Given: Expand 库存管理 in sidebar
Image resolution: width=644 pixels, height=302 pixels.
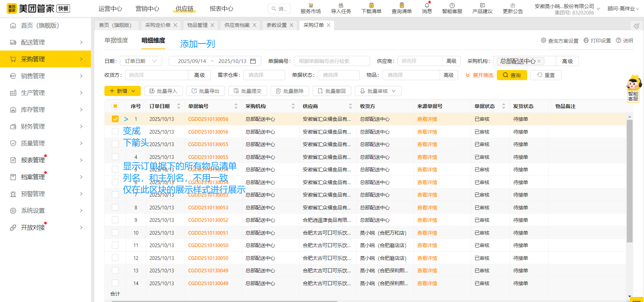Looking at the screenshot, I should click(x=45, y=109).
